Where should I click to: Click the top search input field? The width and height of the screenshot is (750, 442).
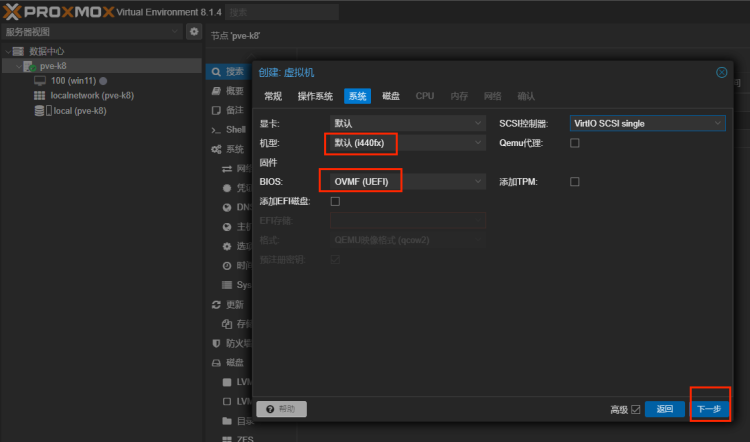[282, 12]
